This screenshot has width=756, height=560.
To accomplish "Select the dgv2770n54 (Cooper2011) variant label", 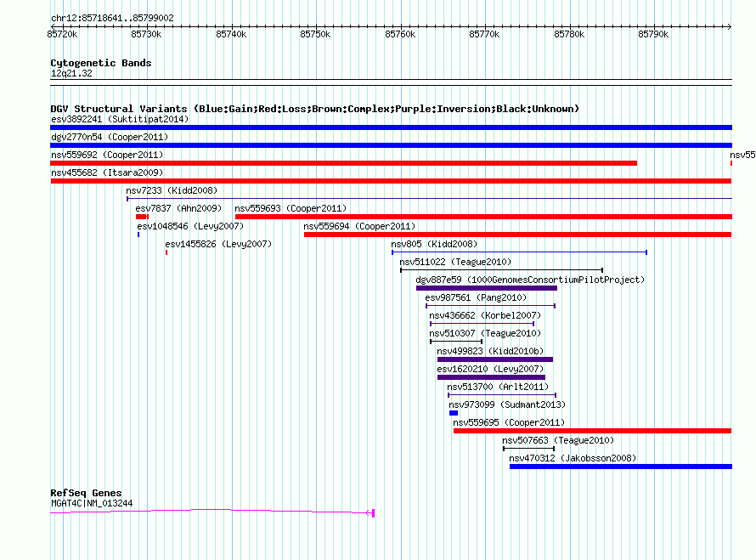I will pyautogui.click(x=110, y=137).
